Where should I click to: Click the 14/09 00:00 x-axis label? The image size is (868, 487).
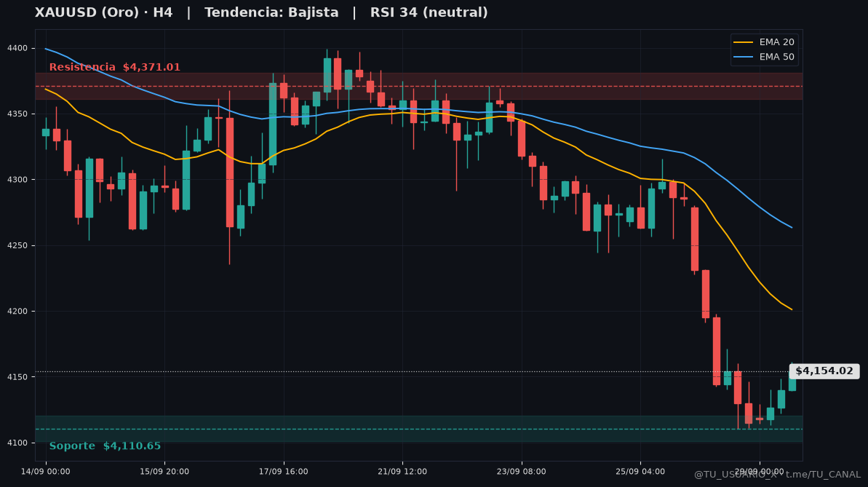pos(45,472)
